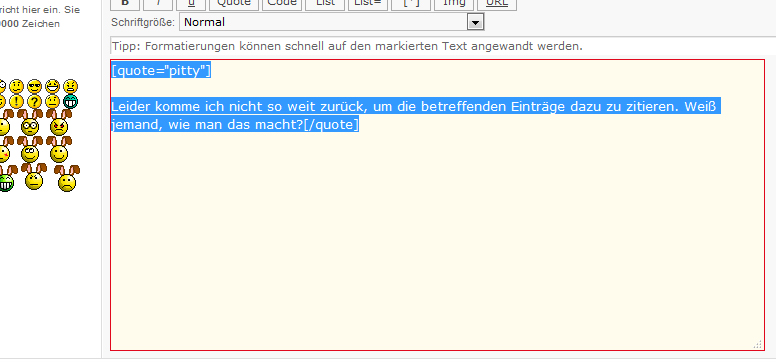Viewport: 776px width, 362px height.
Task: Click the List= ordered list button
Action: (x=368, y=3)
